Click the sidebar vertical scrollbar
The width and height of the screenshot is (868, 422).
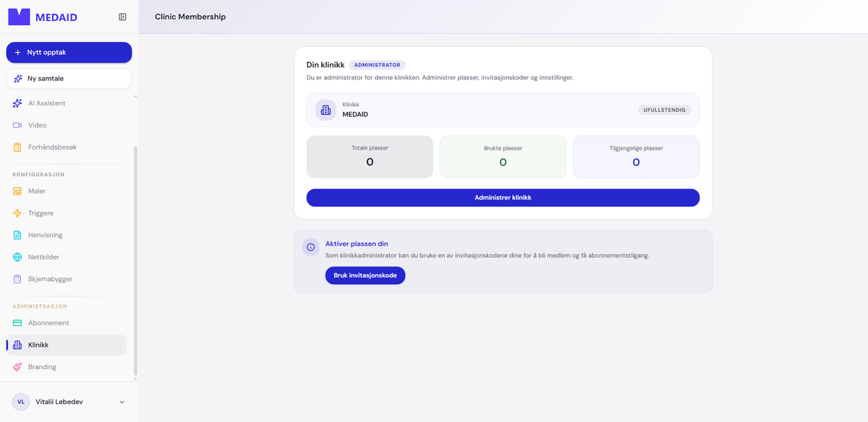[135, 262]
